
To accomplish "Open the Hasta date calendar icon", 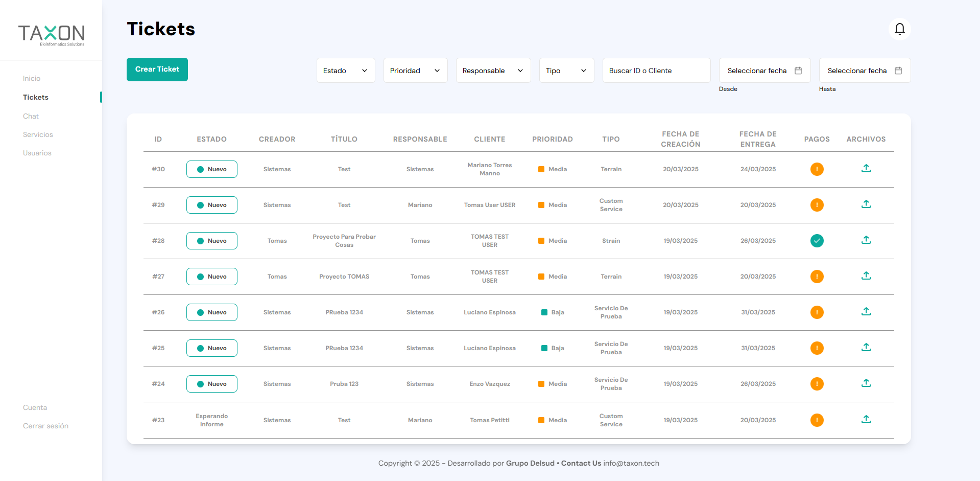I will coord(898,71).
